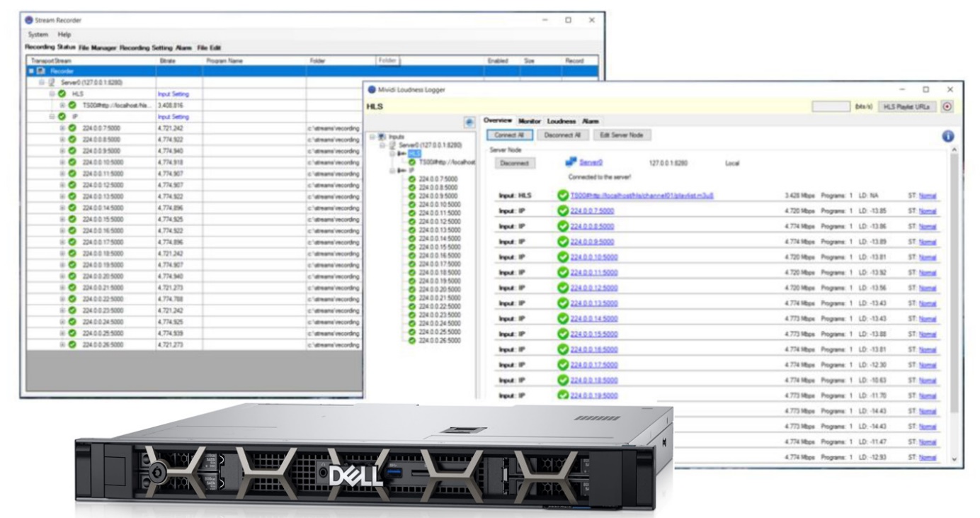This screenshot has height=518, width=980.
Task: Click the Server0 node icon in Server Node
Action: [570, 163]
